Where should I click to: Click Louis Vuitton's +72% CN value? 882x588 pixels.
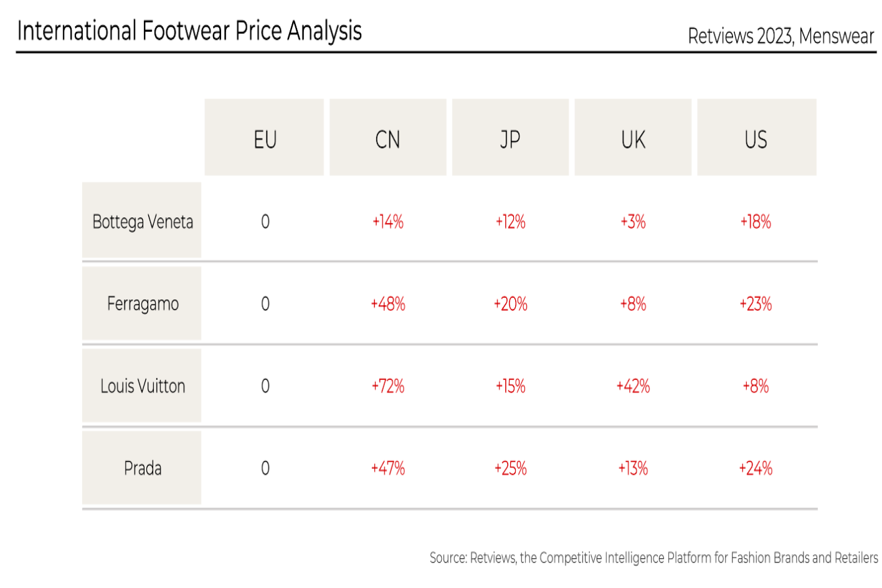[387, 386]
